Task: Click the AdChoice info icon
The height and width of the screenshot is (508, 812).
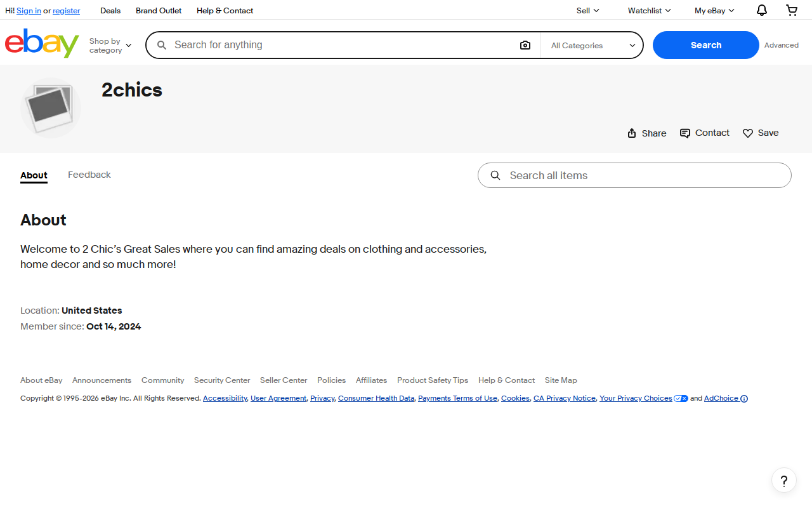Action: [x=744, y=399]
